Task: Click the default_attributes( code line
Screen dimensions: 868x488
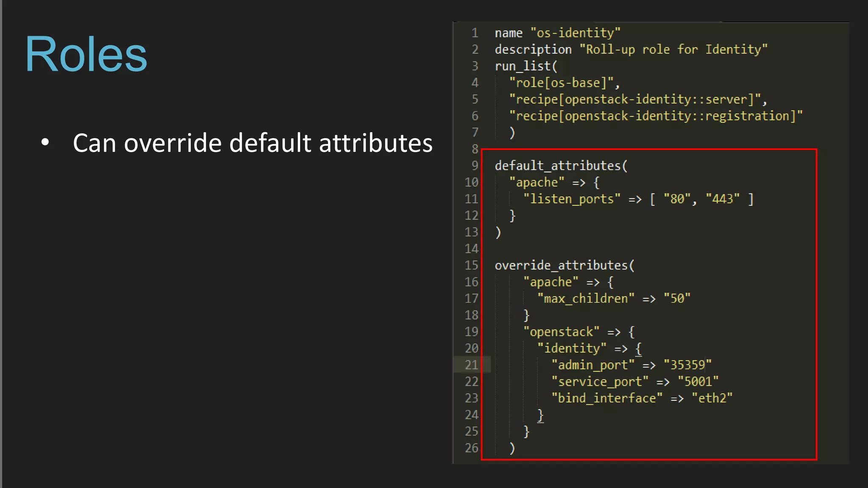Action: coord(561,166)
